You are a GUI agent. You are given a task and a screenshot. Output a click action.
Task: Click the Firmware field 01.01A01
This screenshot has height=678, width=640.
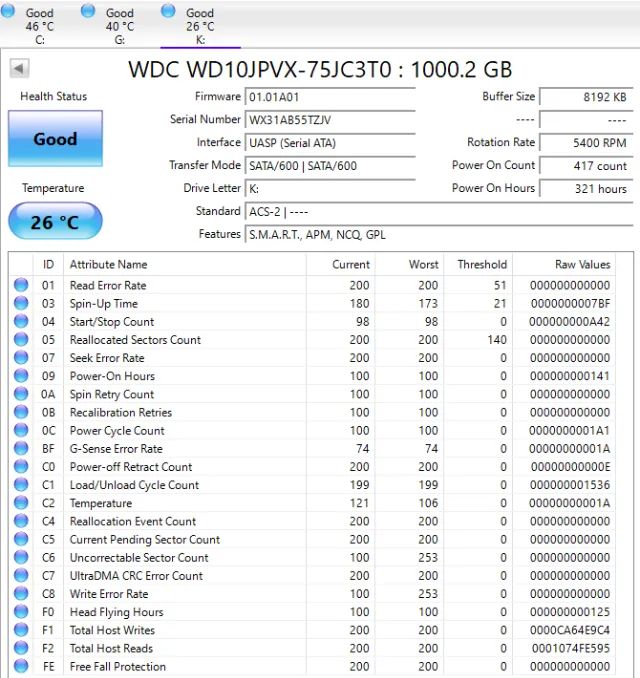[330, 97]
